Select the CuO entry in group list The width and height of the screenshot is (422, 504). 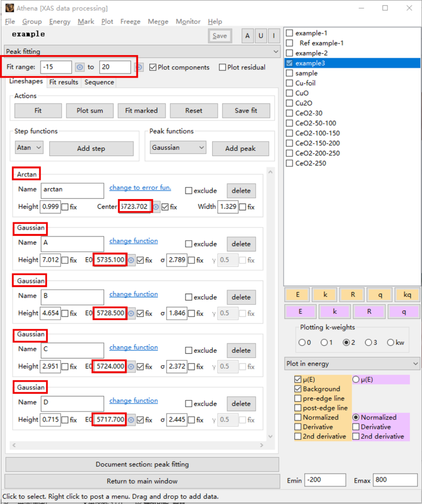point(302,93)
